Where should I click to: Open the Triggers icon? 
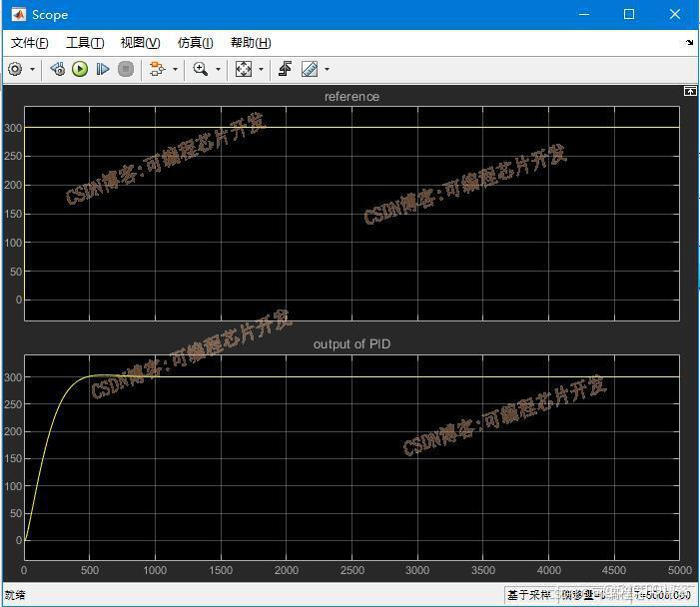click(x=285, y=69)
